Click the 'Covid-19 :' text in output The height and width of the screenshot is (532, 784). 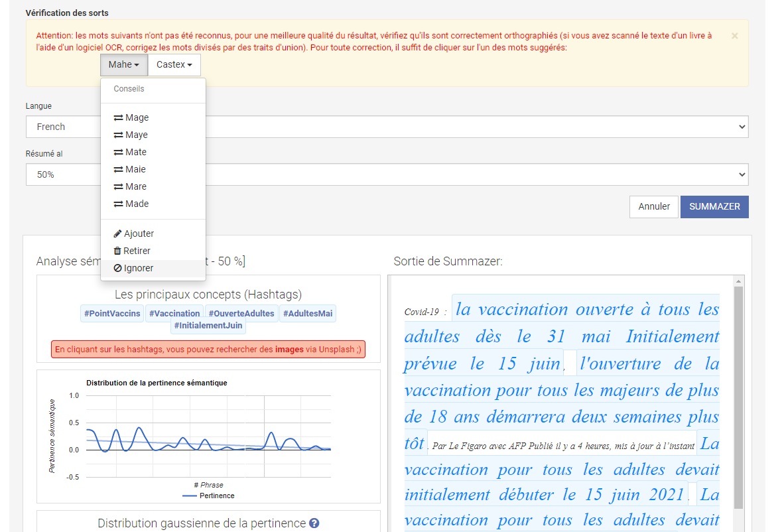426,312
